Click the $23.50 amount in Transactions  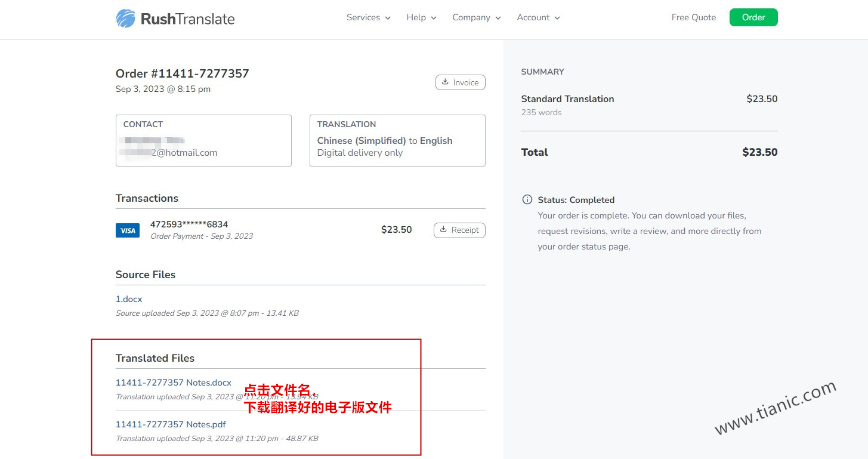tap(397, 230)
